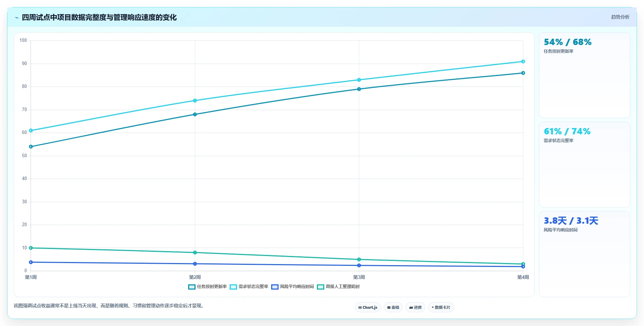This screenshot has width=644, height=326.
Task: Open the 54% / 68% 任务按时更新率 stat card
Action: point(584,75)
